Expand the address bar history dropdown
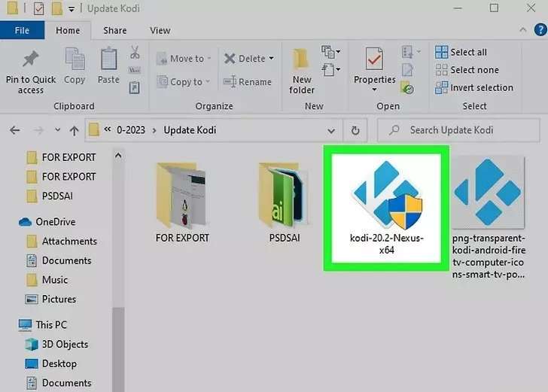The height and width of the screenshot is (392, 548). [331, 131]
